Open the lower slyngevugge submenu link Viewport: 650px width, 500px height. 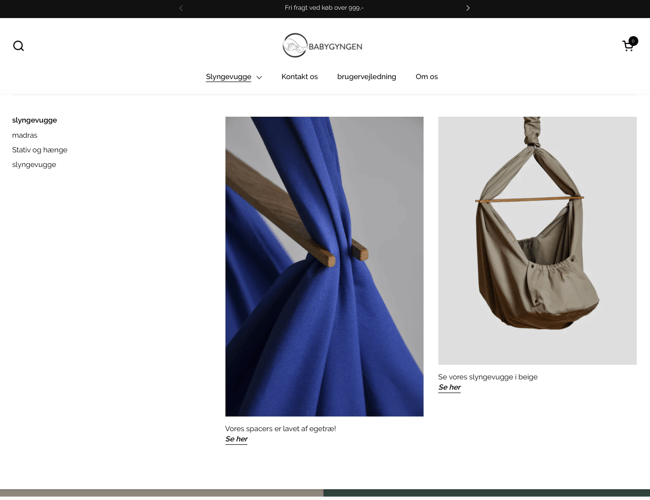coord(34,165)
